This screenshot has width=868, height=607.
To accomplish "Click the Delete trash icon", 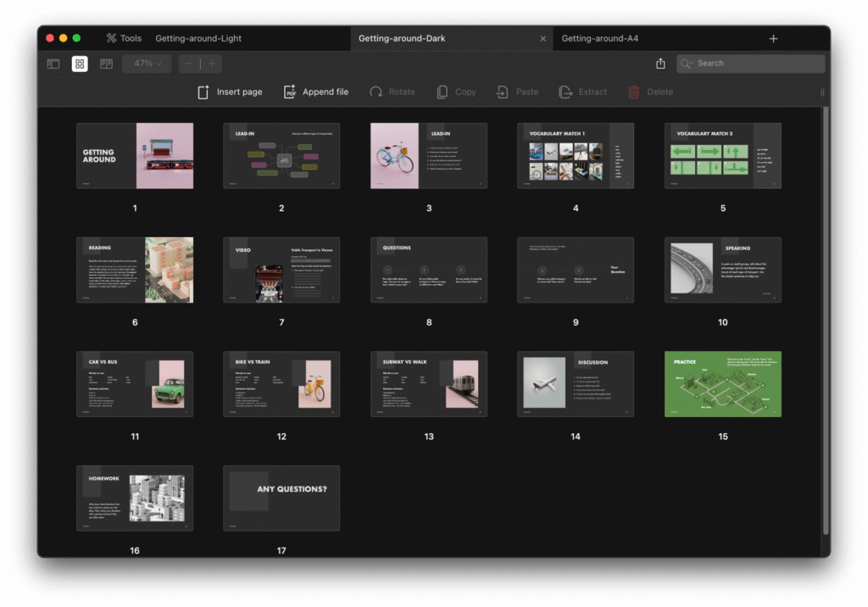I will click(x=634, y=92).
